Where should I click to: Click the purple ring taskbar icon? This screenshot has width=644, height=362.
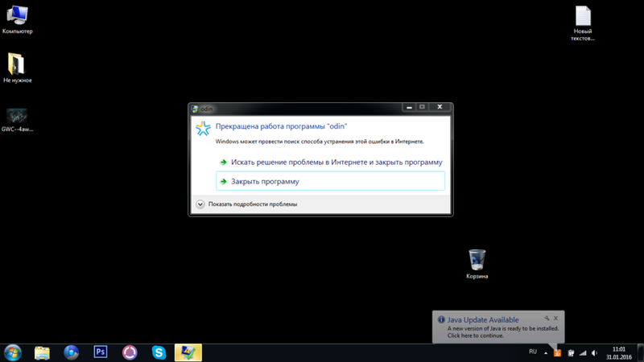(x=130, y=352)
